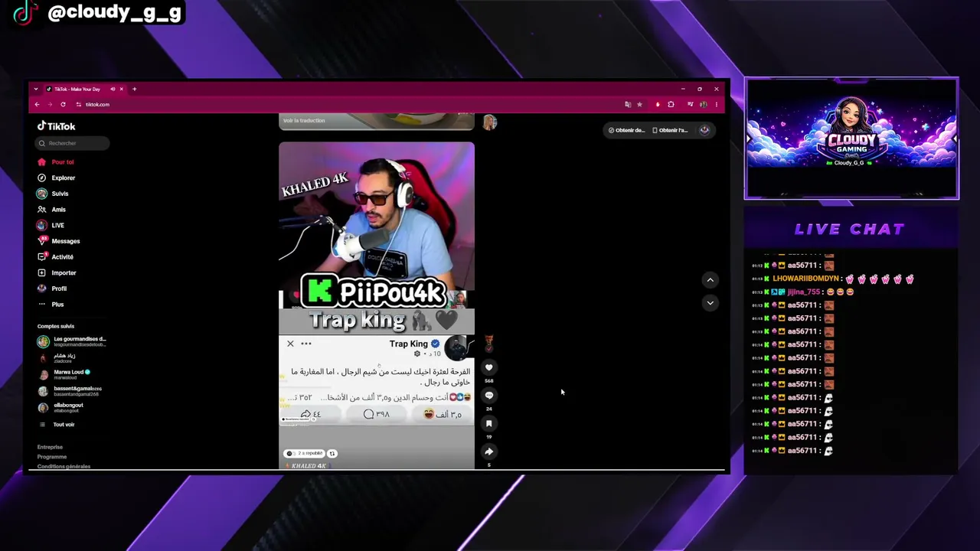Open followed account bassent&gamal
This screenshot has height=551, width=980.
(70, 391)
